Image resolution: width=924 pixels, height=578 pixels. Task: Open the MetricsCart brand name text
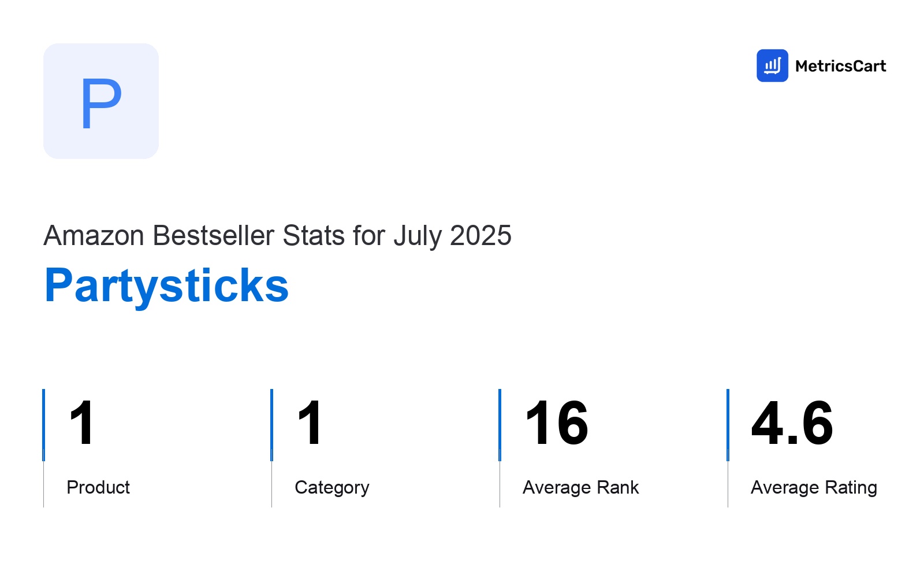click(x=840, y=66)
